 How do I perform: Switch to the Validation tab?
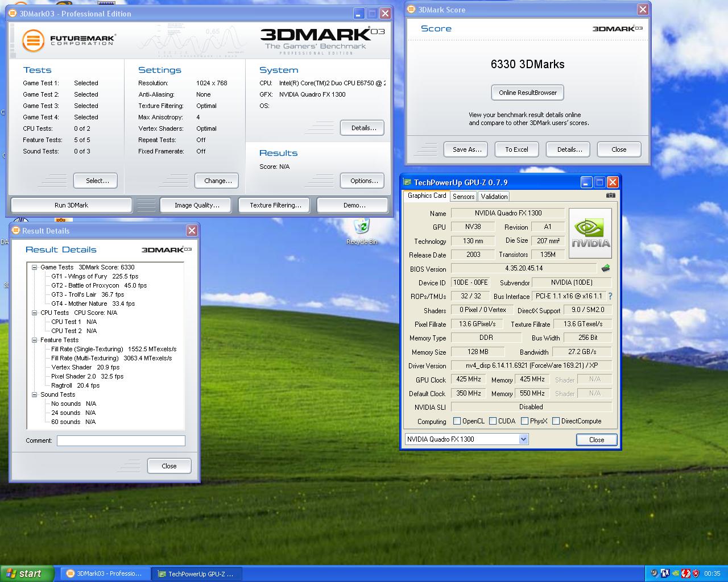point(494,197)
